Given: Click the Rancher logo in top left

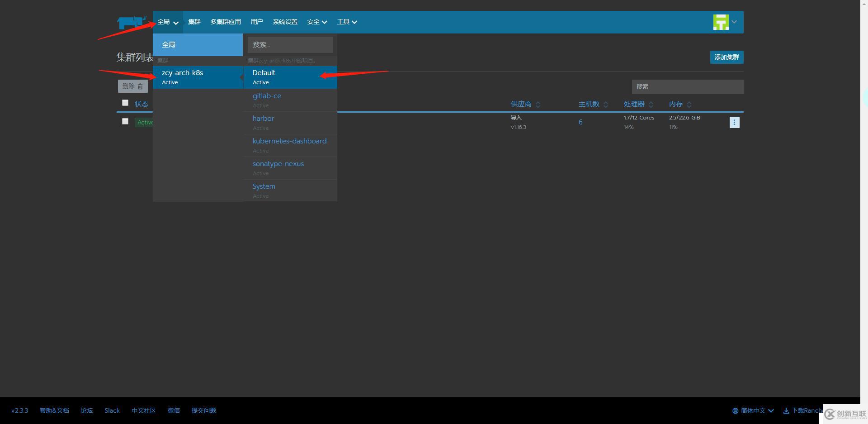Looking at the screenshot, I should point(131,21).
